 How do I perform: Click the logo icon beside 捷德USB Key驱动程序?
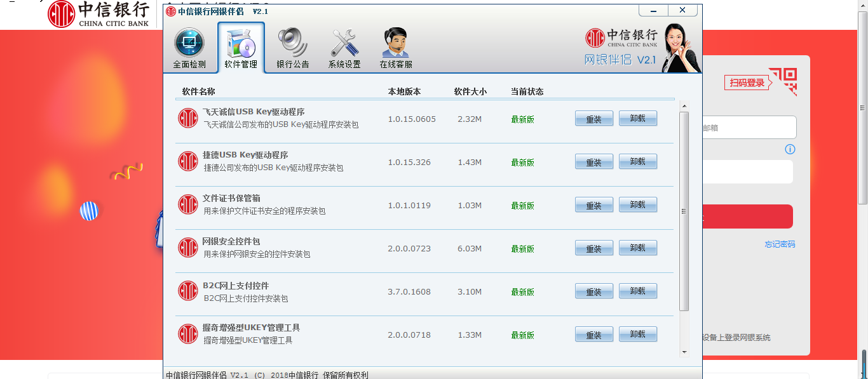[x=188, y=161]
